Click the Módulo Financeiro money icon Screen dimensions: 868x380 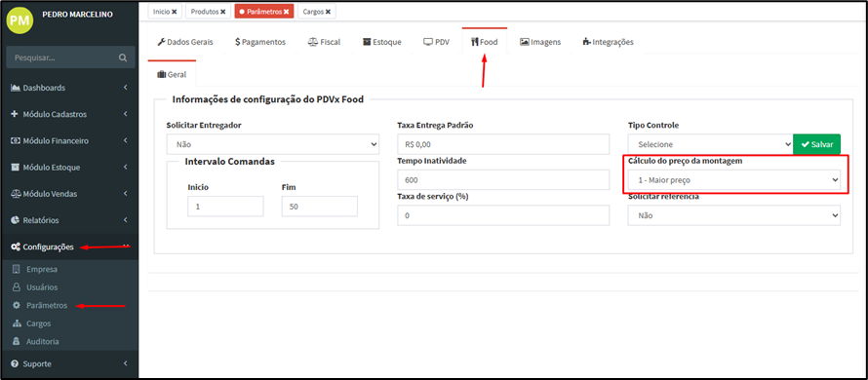coord(16,141)
